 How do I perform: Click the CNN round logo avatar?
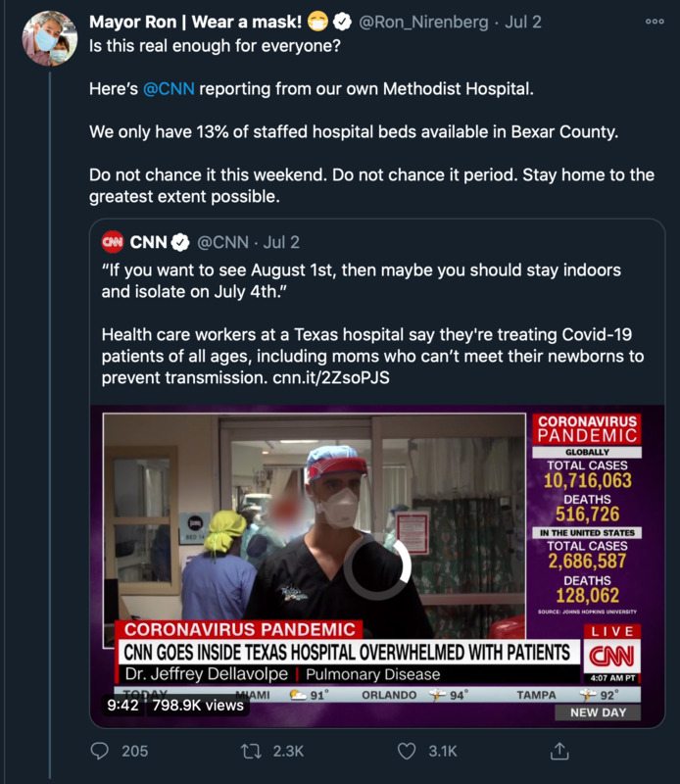[113, 242]
